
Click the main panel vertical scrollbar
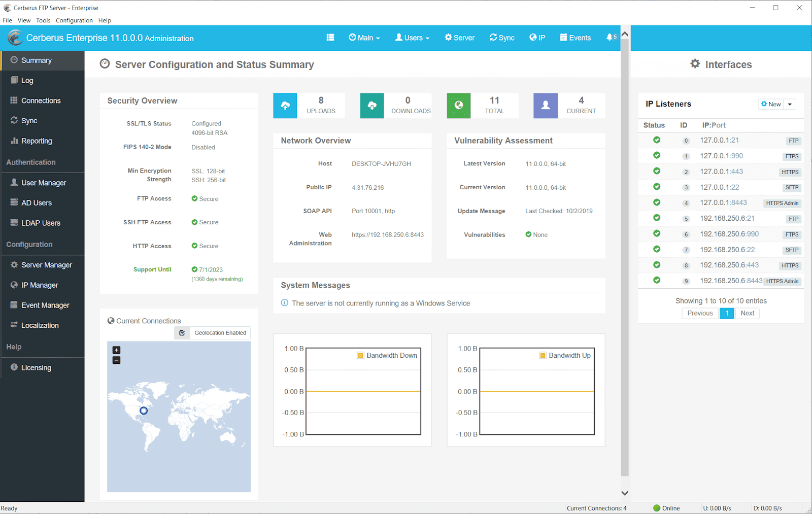tap(625, 259)
